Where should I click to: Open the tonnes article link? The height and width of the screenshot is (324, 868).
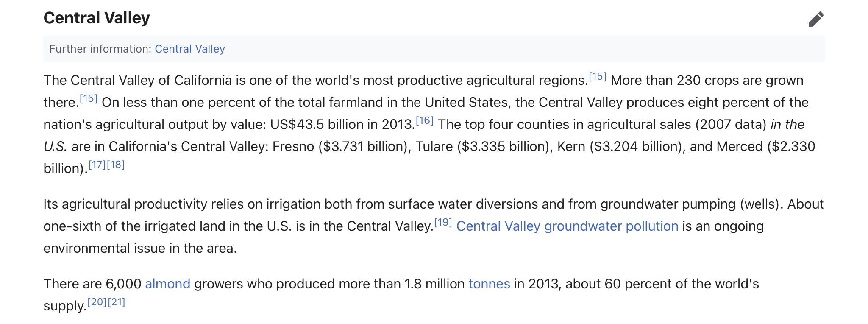click(x=489, y=284)
